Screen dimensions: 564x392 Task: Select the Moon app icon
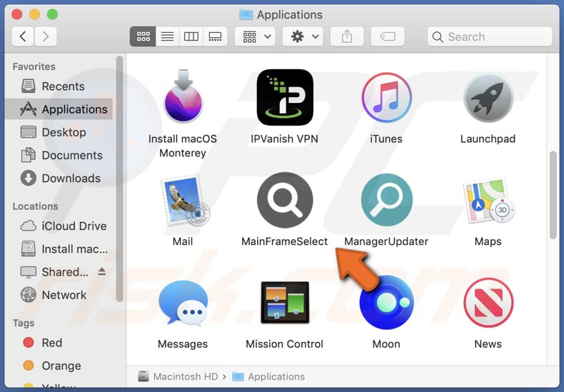[x=387, y=303]
